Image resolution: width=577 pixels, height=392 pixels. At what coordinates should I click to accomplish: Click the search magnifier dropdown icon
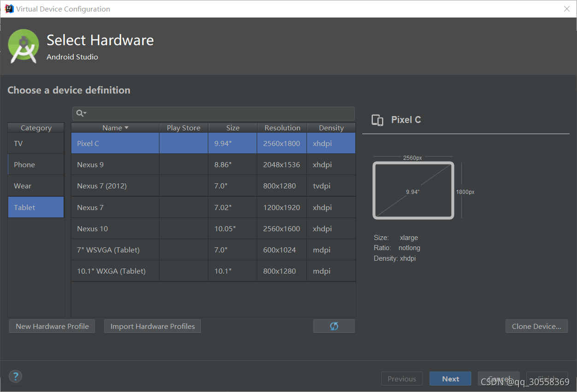click(81, 113)
